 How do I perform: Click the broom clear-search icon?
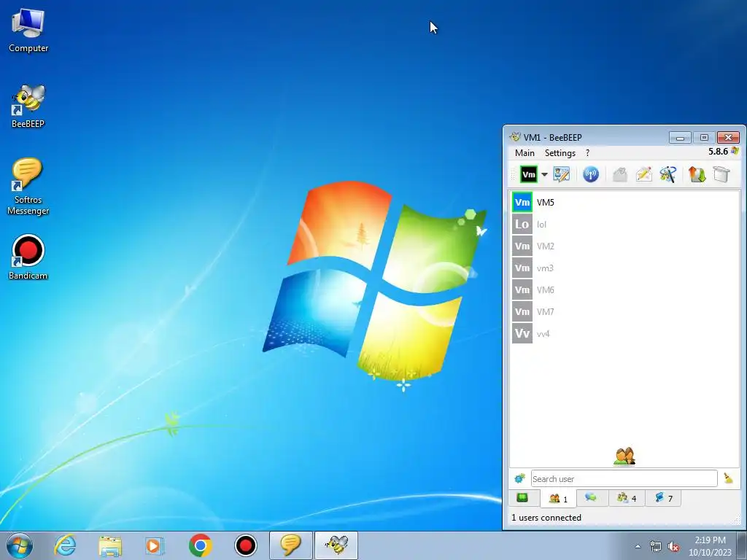[728, 478]
